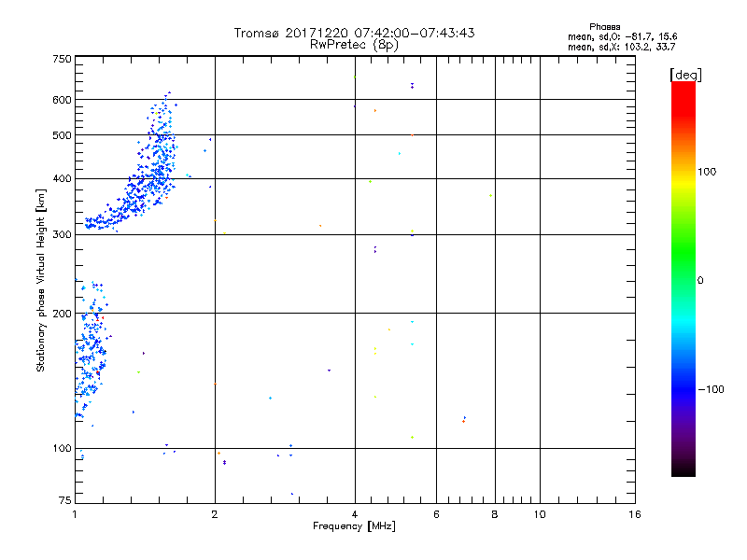Click the '0' colorbar tick label
The width and height of the screenshot is (747, 560).
[x=700, y=281]
